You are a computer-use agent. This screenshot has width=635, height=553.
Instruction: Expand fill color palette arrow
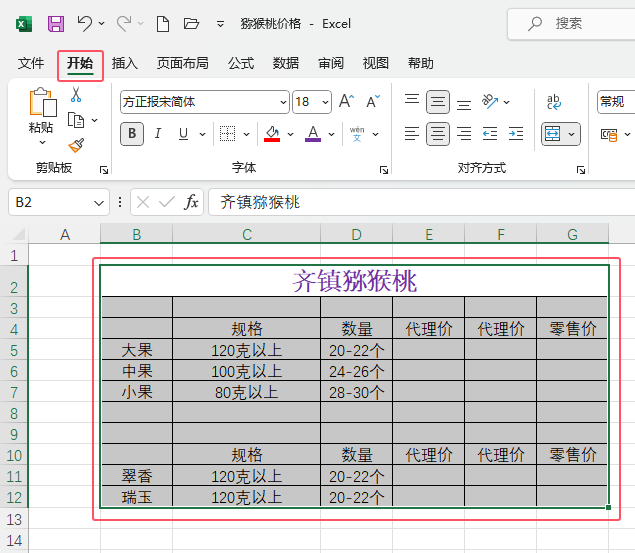(290, 134)
